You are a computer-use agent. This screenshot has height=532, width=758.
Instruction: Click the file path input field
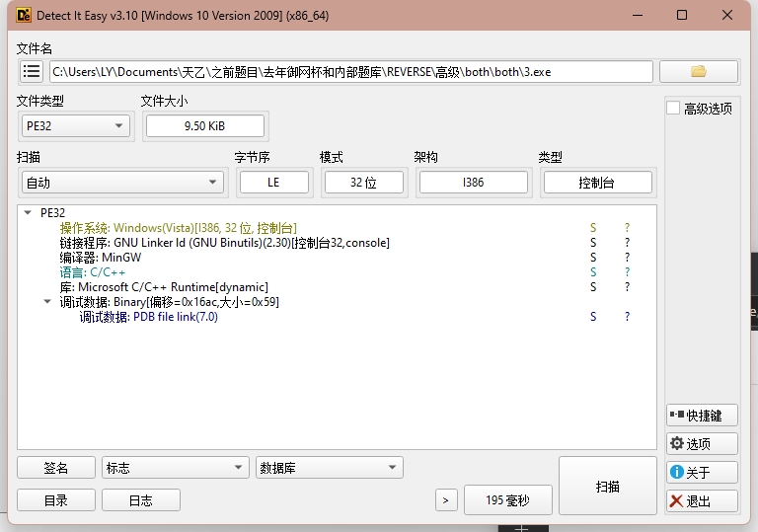tap(351, 72)
